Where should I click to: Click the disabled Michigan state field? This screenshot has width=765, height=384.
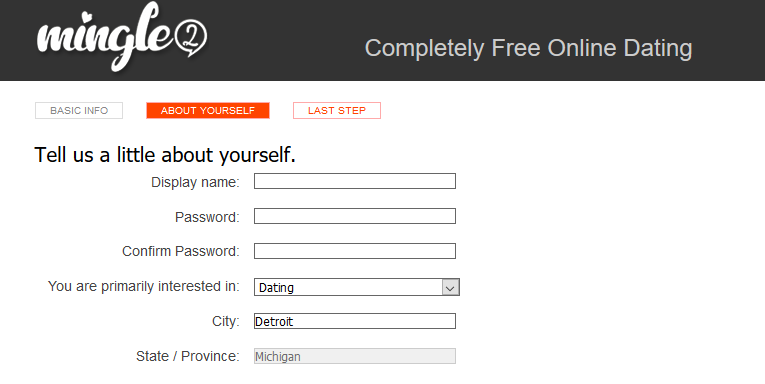point(355,356)
